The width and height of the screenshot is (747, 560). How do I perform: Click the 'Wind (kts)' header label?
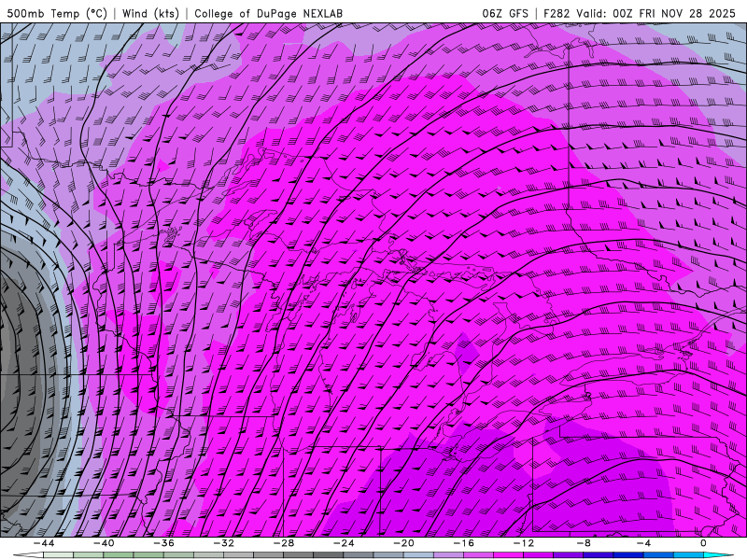(x=150, y=14)
